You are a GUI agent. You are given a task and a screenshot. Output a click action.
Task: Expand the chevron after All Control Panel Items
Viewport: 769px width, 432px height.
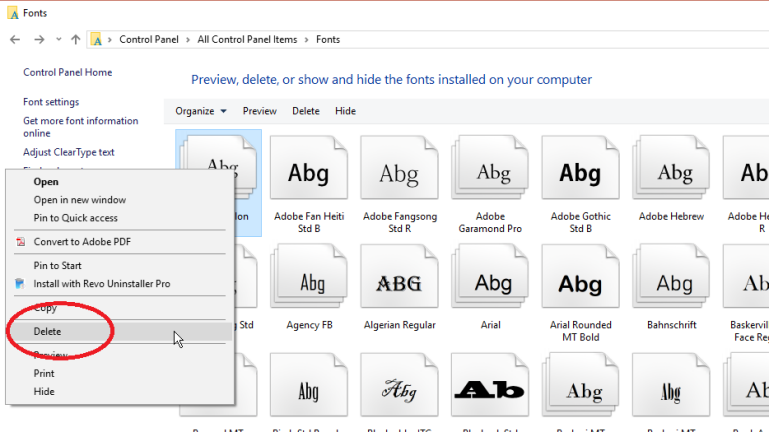pyautogui.click(x=307, y=40)
